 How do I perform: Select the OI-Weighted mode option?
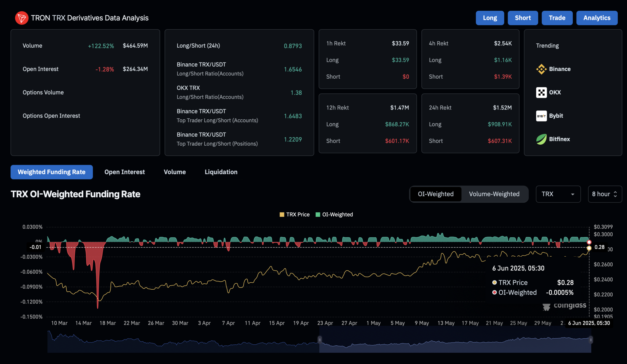tap(435, 194)
